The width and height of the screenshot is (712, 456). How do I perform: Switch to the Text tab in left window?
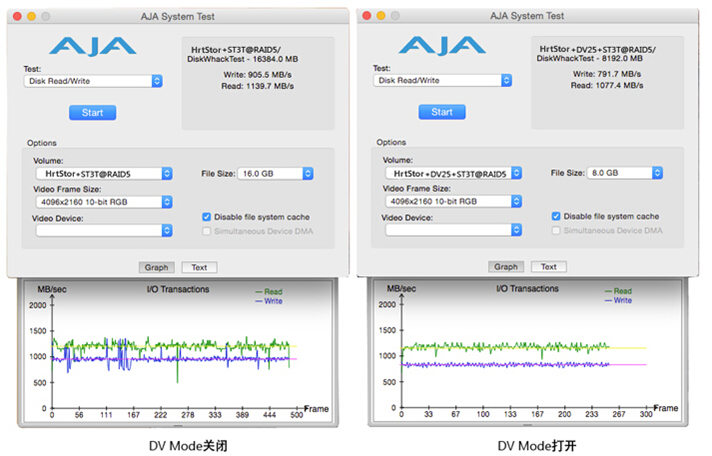[x=199, y=267]
